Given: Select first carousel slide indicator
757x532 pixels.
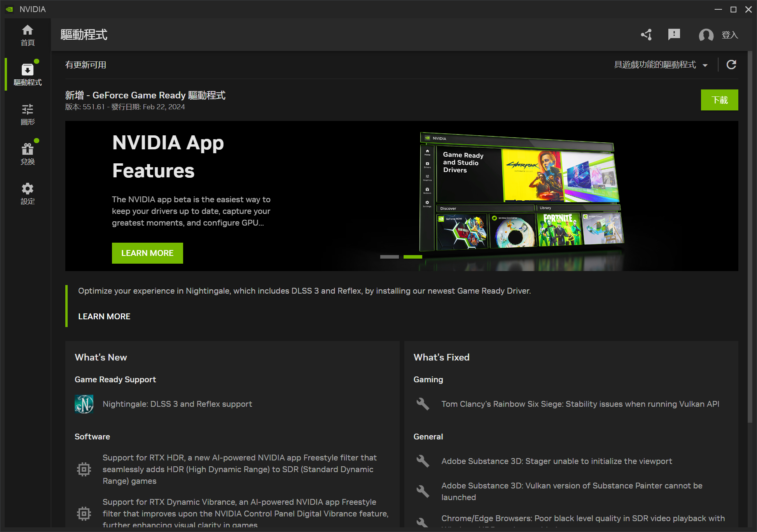Looking at the screenshot, I should [x=390, y=257].
